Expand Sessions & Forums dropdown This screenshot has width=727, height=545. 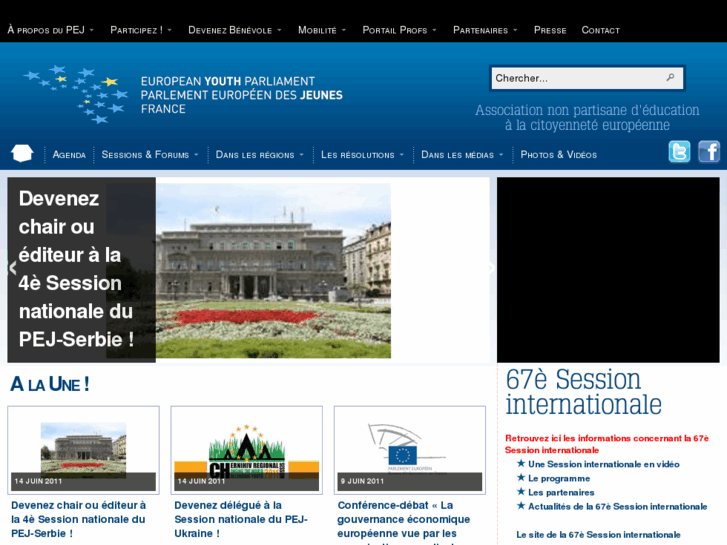pos(150,154)
